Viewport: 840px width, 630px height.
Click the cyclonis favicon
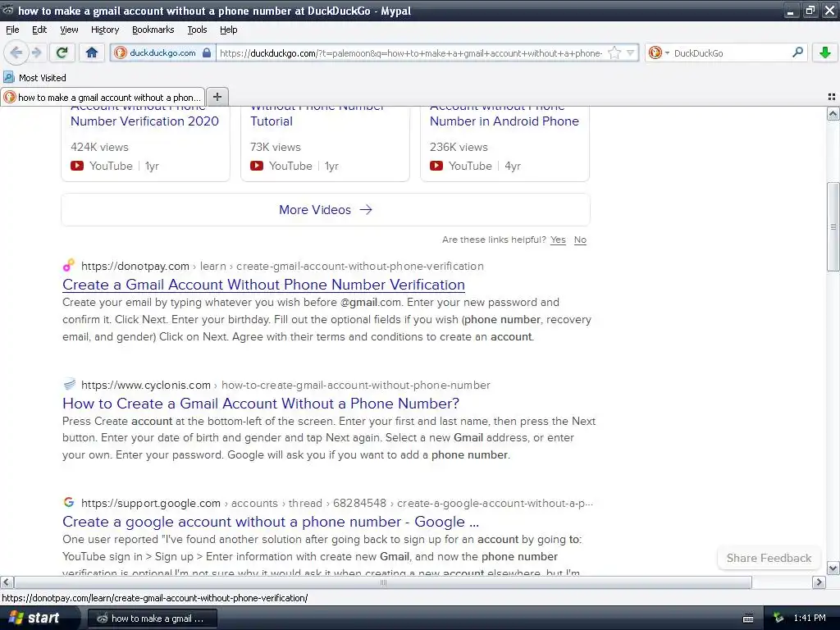(x=69, y=384)
